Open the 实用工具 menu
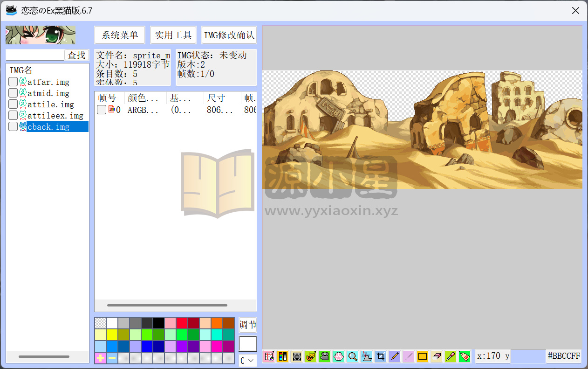The height and width of the screenshot is (369, 588). 173,35
